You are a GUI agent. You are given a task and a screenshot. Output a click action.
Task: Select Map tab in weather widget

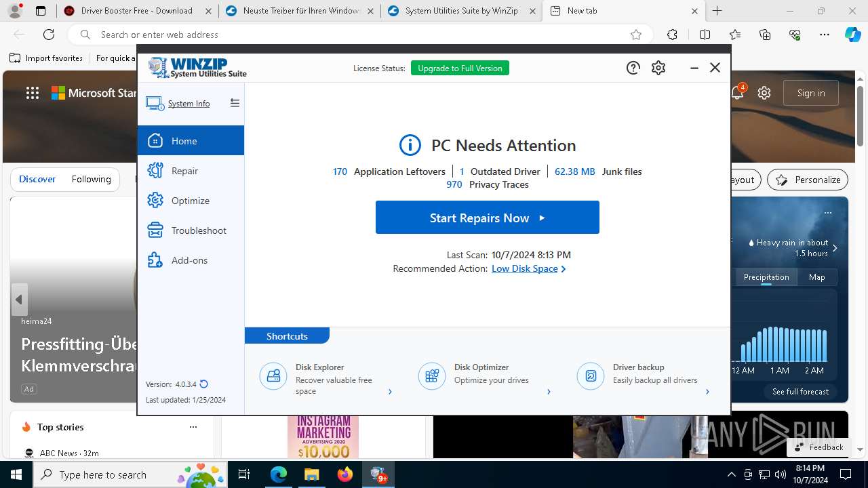coord(816,277)
